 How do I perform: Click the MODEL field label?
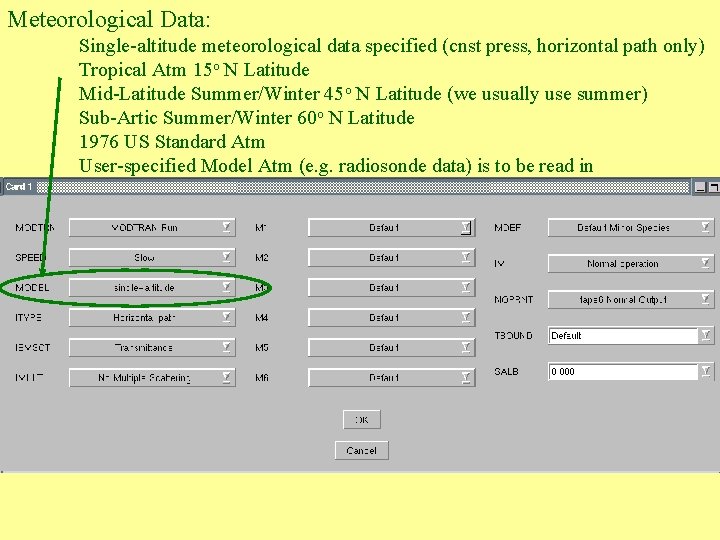tap(32, 288)
